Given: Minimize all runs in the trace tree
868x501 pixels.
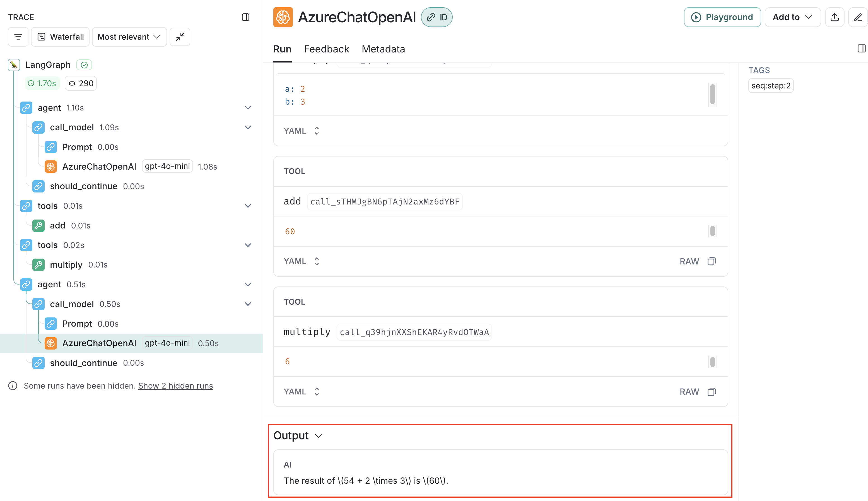Looking at the screenshot, I should pos(180,37).
